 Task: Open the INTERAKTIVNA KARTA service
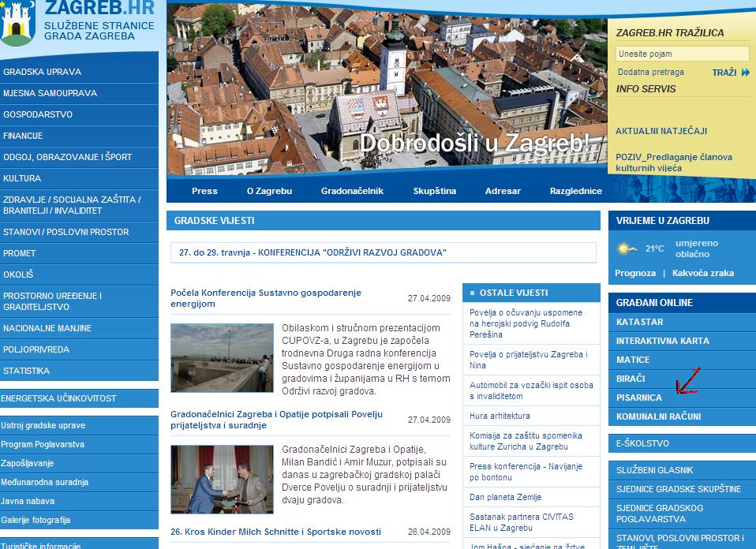tap(661, 341)
